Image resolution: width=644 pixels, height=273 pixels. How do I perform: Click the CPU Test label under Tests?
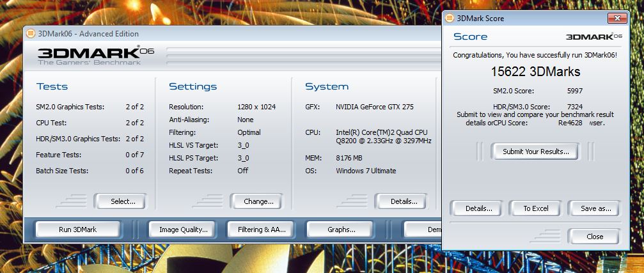(51, 123)
